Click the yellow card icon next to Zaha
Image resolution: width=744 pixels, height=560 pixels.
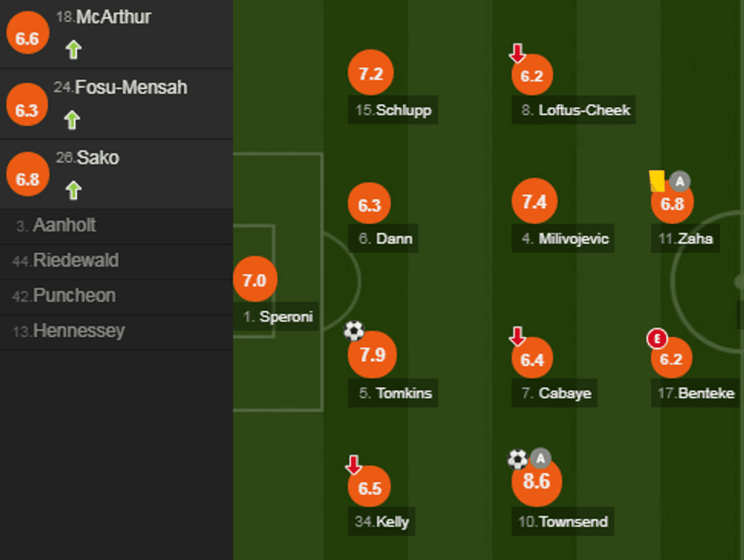pyautogui.click(x=657, y=181)
